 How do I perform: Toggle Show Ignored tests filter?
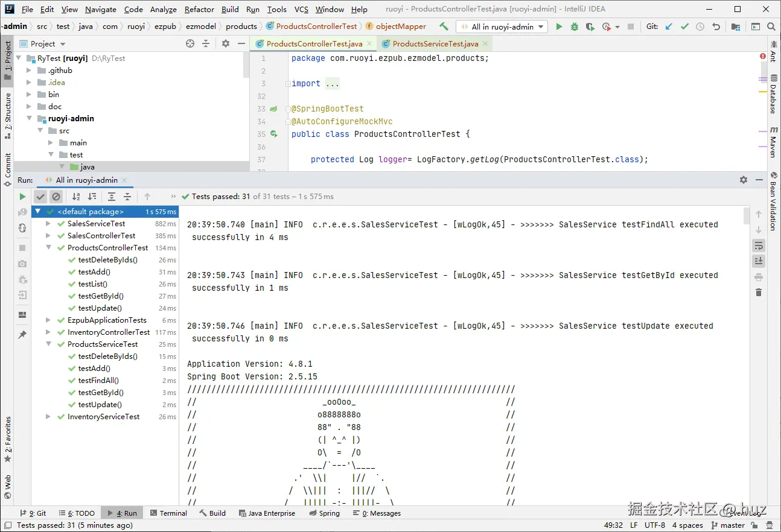point(56,197)
